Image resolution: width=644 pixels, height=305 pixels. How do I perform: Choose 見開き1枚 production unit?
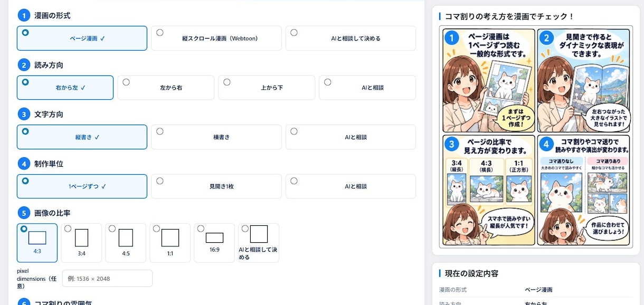[216, 186]
